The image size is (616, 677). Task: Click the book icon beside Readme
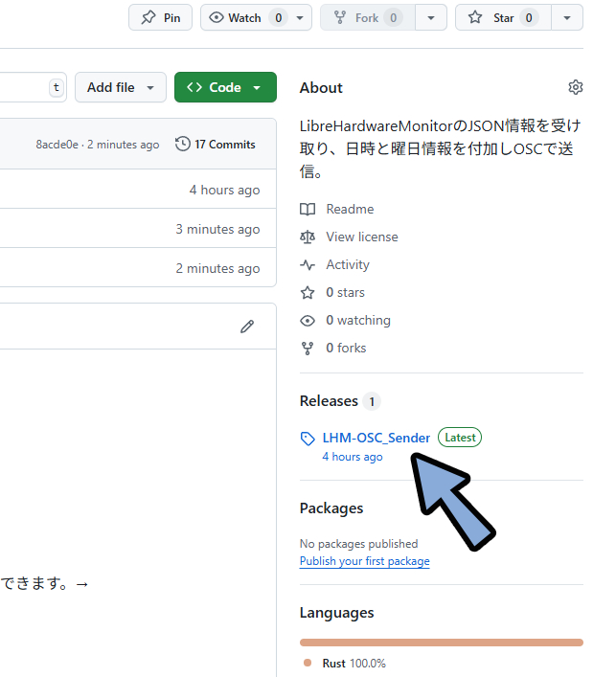(x=308, y=210)
